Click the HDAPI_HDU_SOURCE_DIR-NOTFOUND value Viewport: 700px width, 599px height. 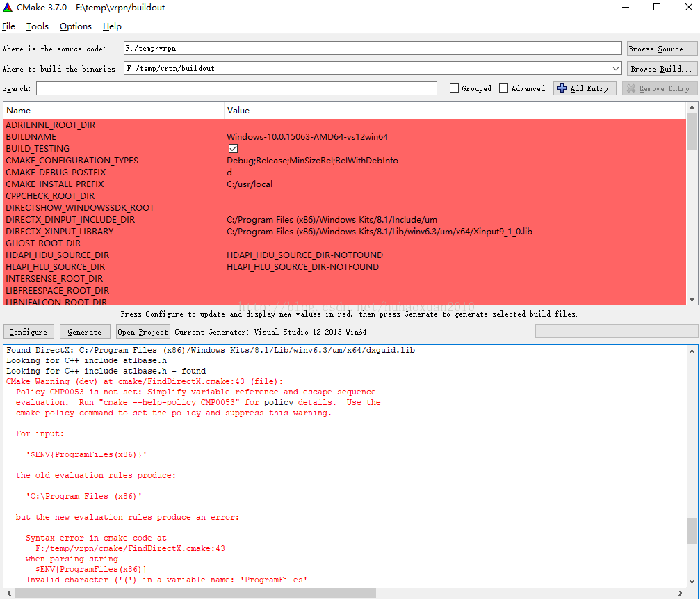click(x=305, y=255)
